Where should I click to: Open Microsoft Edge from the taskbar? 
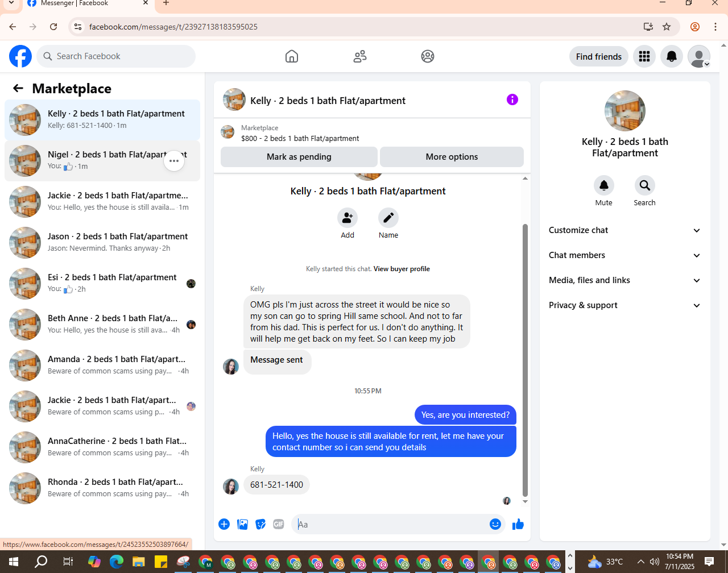pyautogui.click(x=117, y=562)
